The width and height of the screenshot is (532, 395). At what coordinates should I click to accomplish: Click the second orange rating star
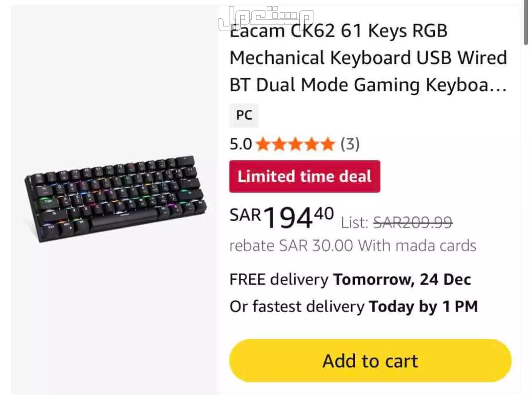[279, 144]
